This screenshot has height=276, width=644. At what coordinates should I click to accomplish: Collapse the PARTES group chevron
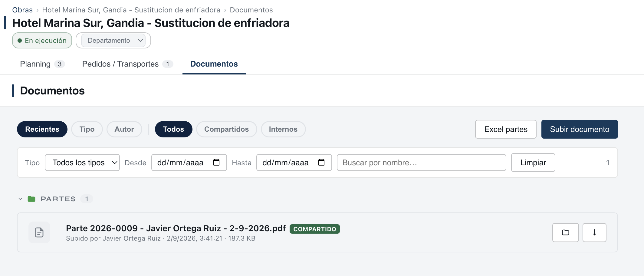coord(20,199)
